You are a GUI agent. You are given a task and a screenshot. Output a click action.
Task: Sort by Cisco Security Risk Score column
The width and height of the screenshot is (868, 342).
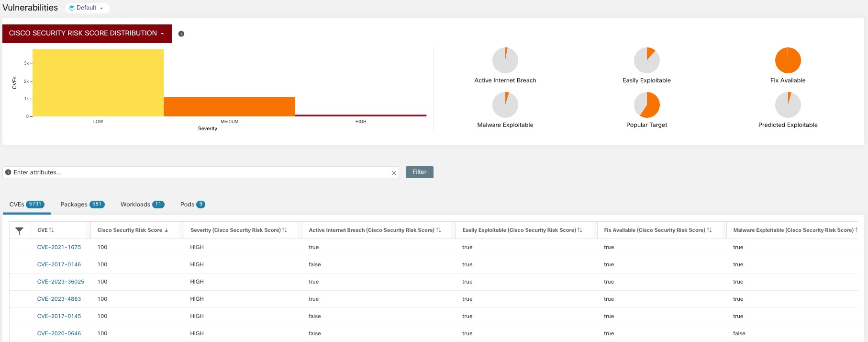click(x=133, y=230)
